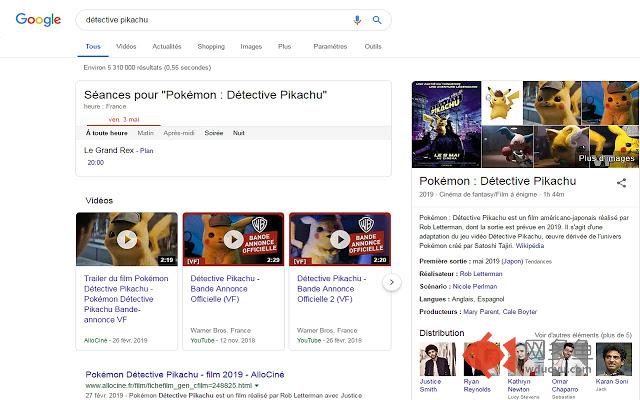Open Rob Letterman director link

pyautogui.click(x=481, y=274)
